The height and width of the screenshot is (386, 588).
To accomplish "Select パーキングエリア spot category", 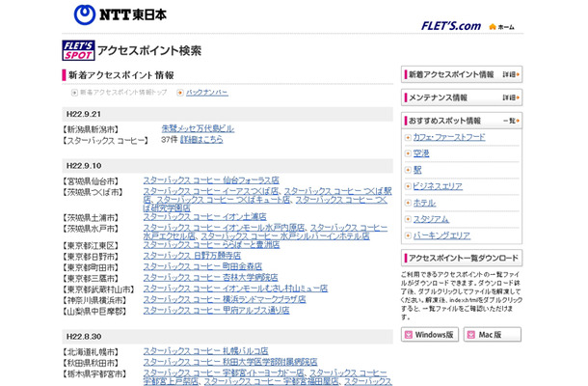I will (441, 235).
